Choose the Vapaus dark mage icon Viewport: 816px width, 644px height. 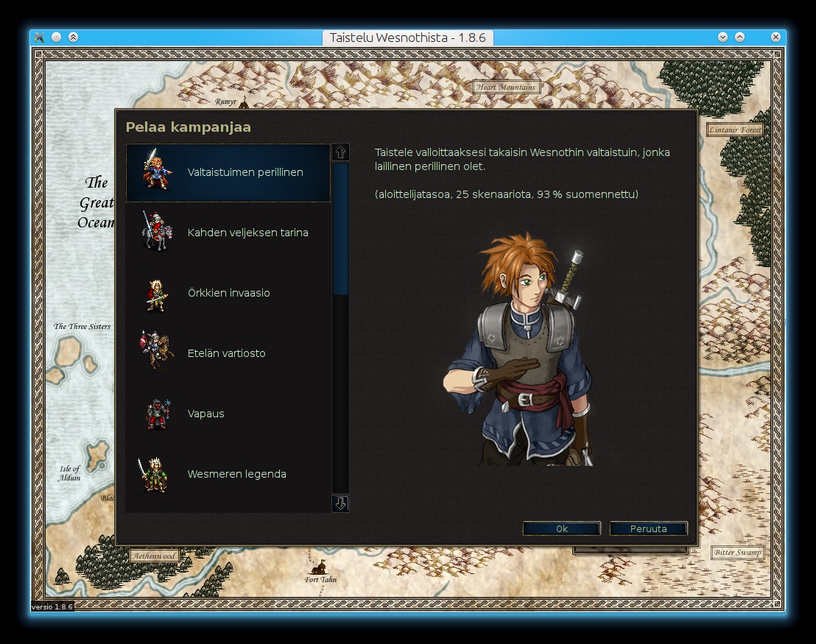(x=158, y=414)
